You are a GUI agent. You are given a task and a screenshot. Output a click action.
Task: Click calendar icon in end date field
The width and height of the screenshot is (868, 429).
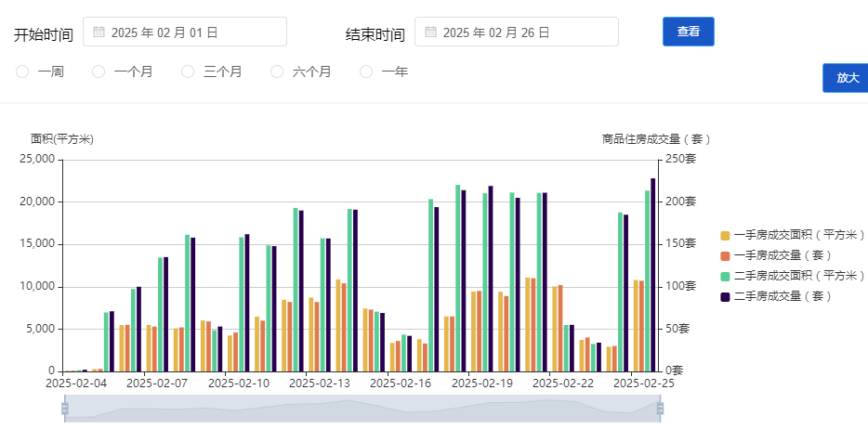(430, 32)
